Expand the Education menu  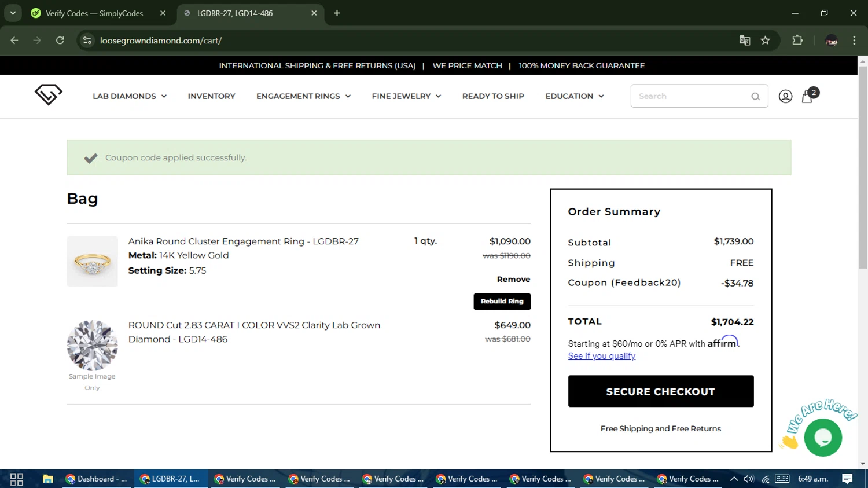(575, 96)
